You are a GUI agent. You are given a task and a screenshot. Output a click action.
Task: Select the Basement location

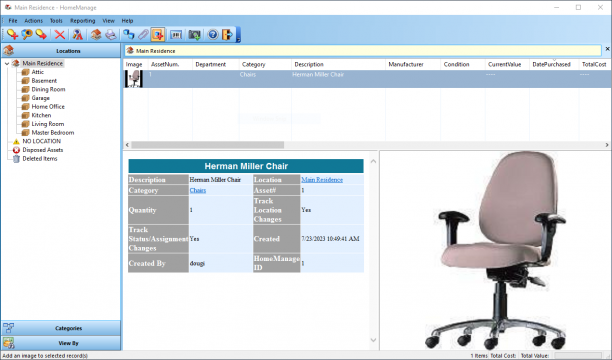[44, 80]
